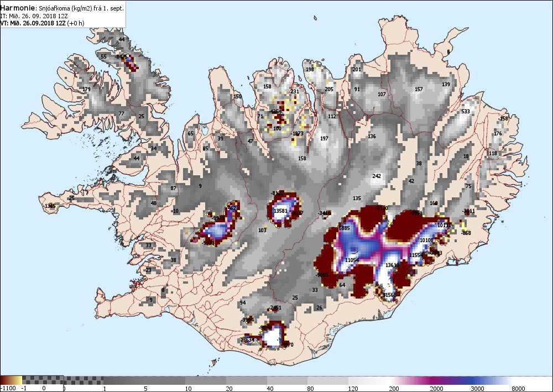Click the map value '179' in the Westfjords
The image size is (553, 392).
pyautogui.click(x=86, y=89)
